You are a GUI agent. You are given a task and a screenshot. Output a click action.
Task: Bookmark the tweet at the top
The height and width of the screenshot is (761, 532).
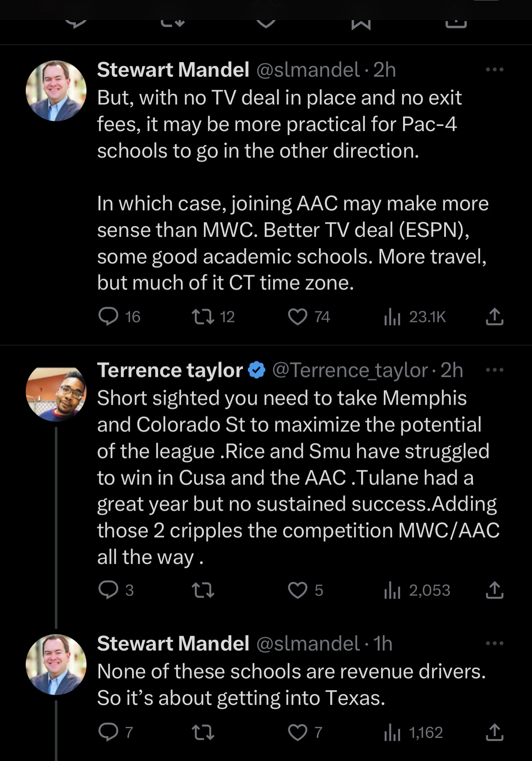click(x=361, y=23)
